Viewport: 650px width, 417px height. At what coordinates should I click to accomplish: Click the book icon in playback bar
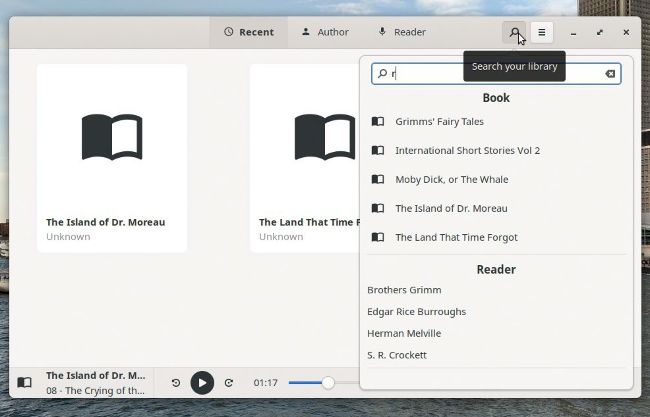click(x=25, y=383)
